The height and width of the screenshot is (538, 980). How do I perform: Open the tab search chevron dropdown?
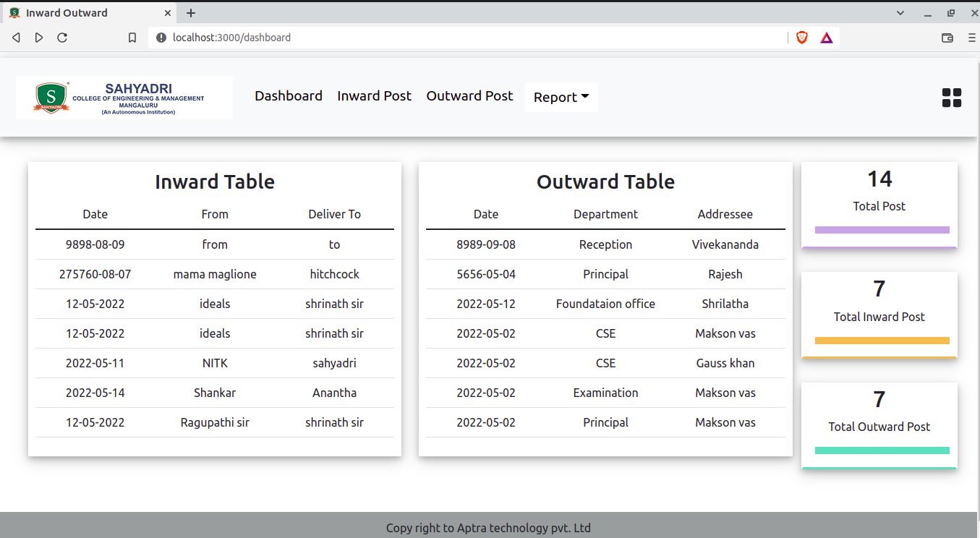(900, 13)
